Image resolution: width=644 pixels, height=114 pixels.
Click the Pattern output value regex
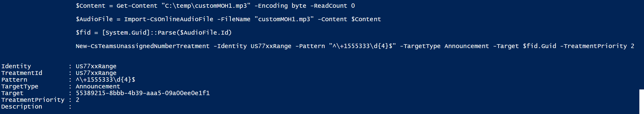pos(105,80)
